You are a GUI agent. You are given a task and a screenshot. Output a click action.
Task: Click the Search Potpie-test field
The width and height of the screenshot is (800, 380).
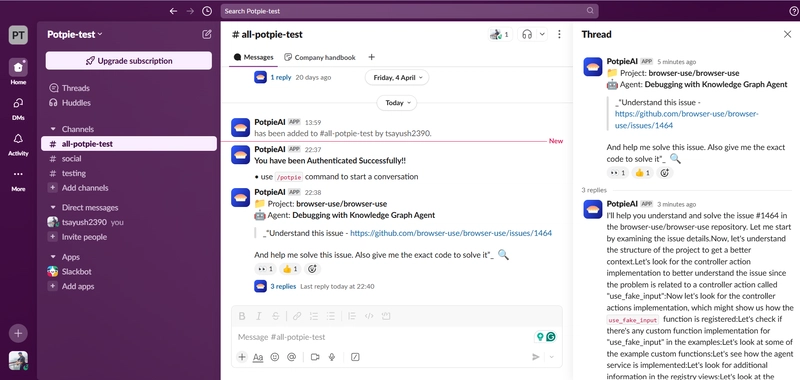click(410, 11)
